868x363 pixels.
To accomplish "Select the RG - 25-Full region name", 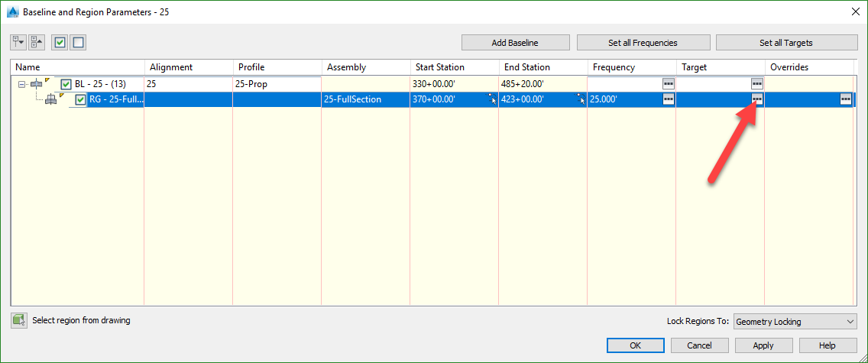I will coord(115,100).
